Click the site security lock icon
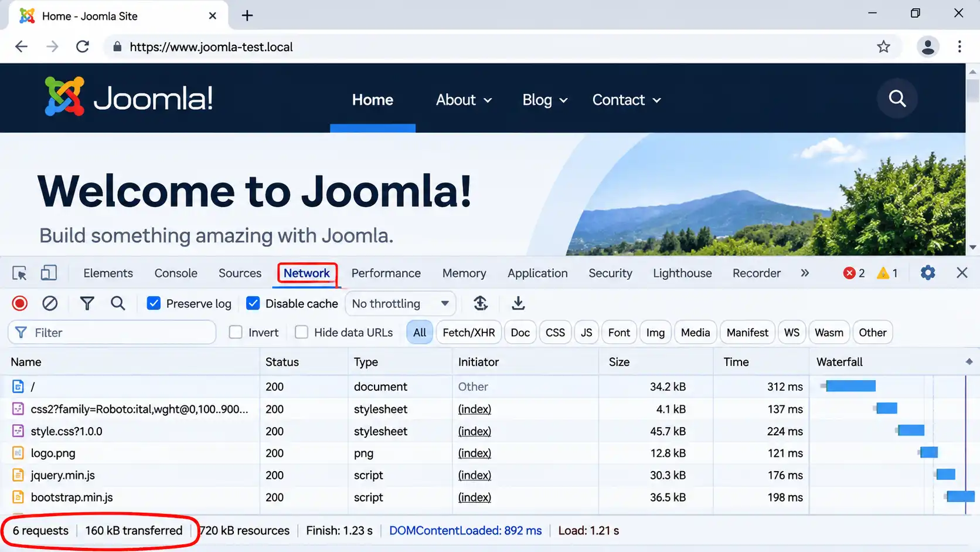980x552 pixels. (x=117, y=47)
